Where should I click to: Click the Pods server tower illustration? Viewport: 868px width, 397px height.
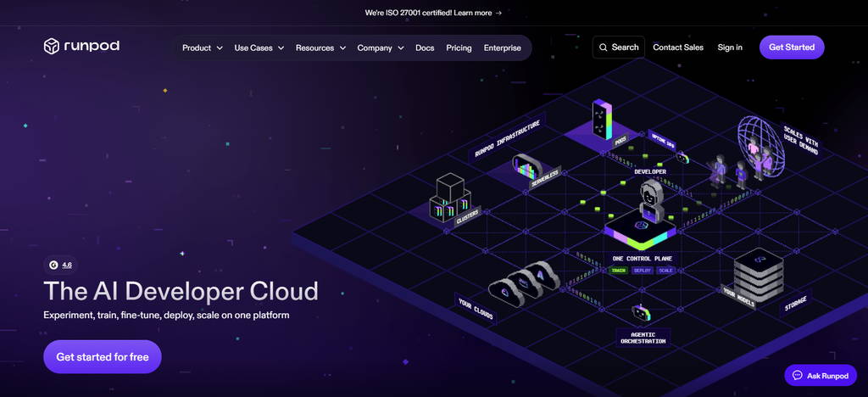pos(601,120)
